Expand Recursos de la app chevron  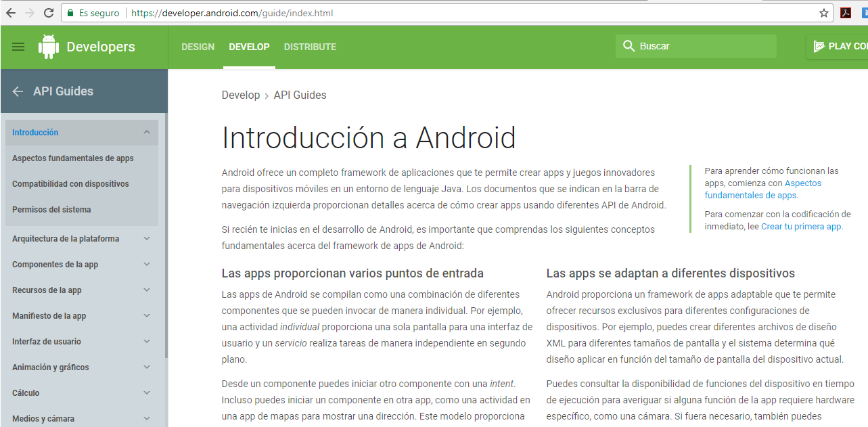point(147,290)
